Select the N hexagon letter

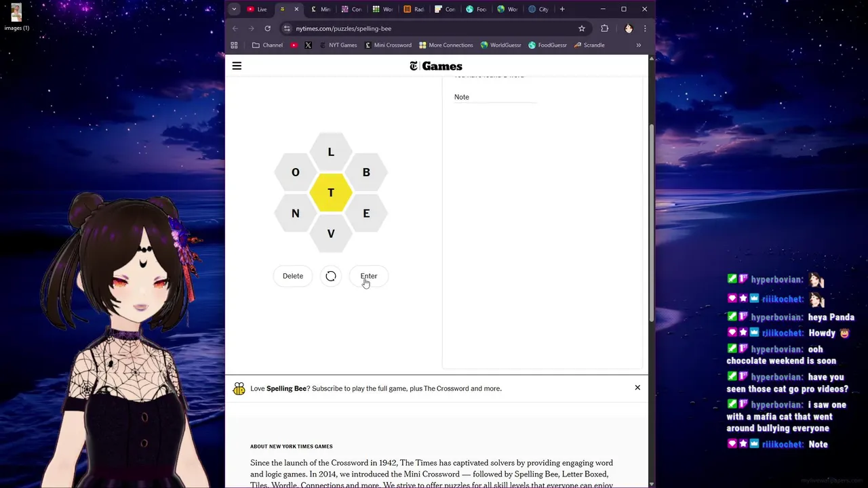[296, 213]
